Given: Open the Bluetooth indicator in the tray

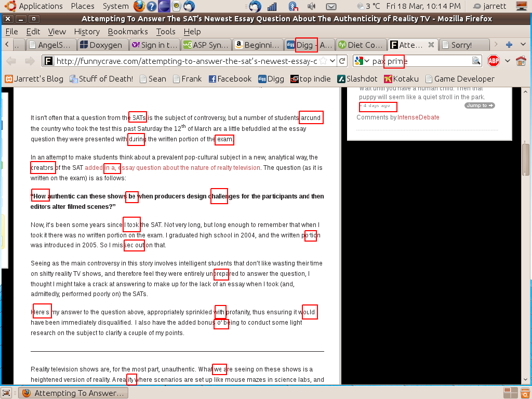Looking at the screenshot, I should point(293,6).
